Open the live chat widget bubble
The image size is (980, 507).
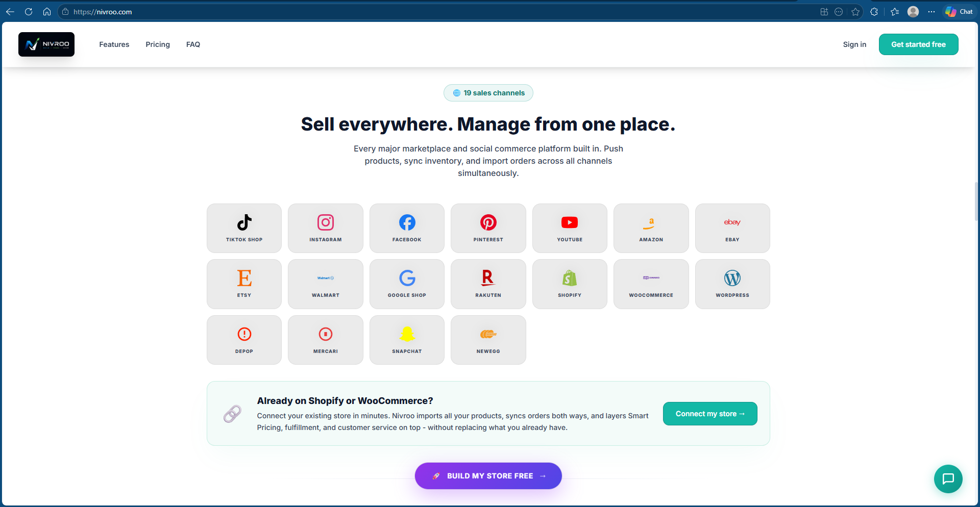tap(948, 478)
